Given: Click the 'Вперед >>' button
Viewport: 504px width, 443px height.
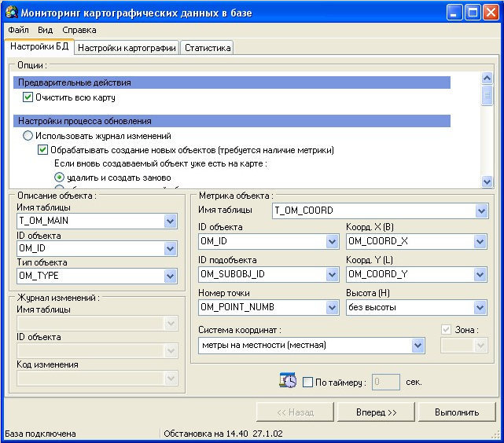Looking at the screenshot, I should (x=375, y=412).
